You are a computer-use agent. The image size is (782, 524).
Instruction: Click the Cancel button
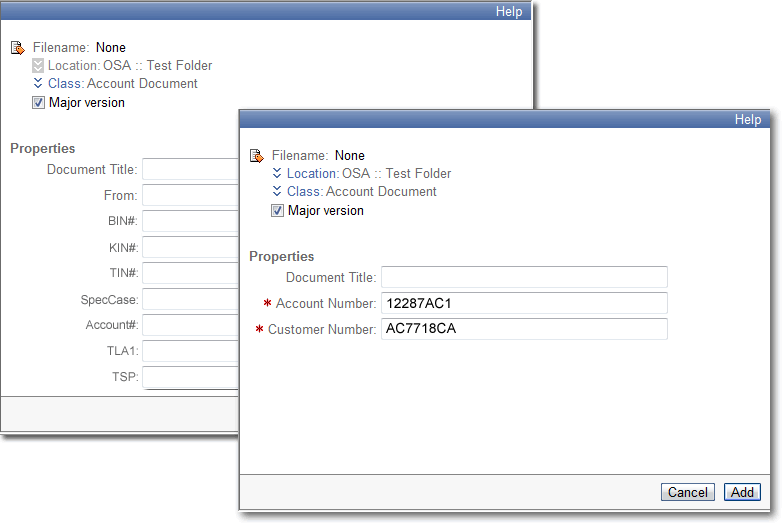point(688,492)
